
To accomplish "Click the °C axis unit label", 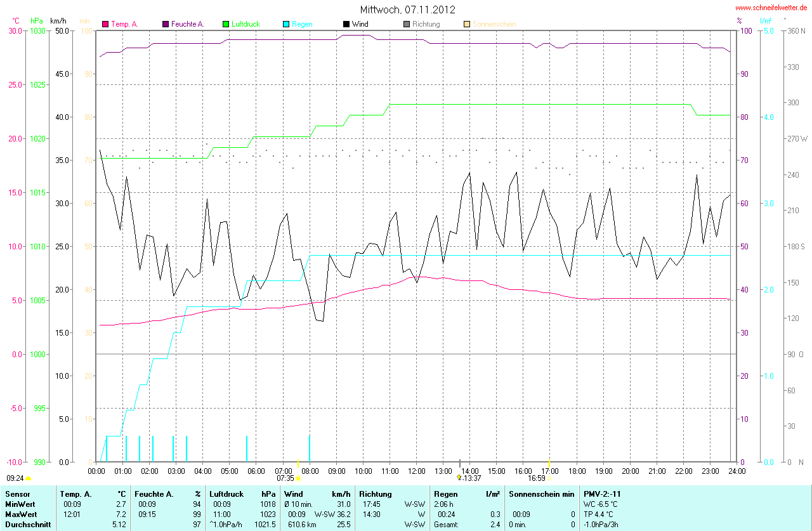I will coord(16,20).
